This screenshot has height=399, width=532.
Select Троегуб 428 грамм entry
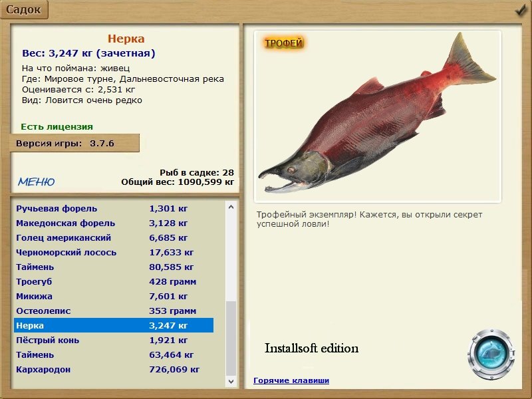pyautogui.click(x=114, y=281)
